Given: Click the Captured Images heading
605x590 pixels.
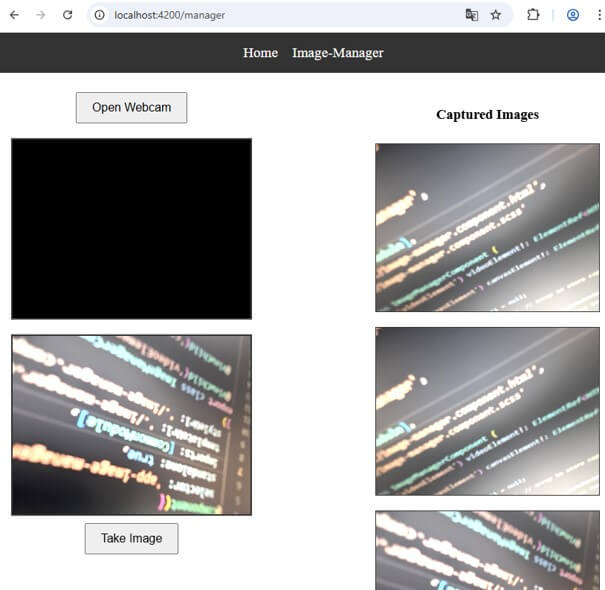Looking at the screenshot, I should click(487, 115).
